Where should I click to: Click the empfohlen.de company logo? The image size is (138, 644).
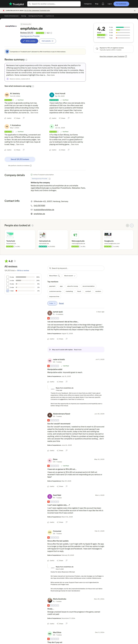pos(11,26)
